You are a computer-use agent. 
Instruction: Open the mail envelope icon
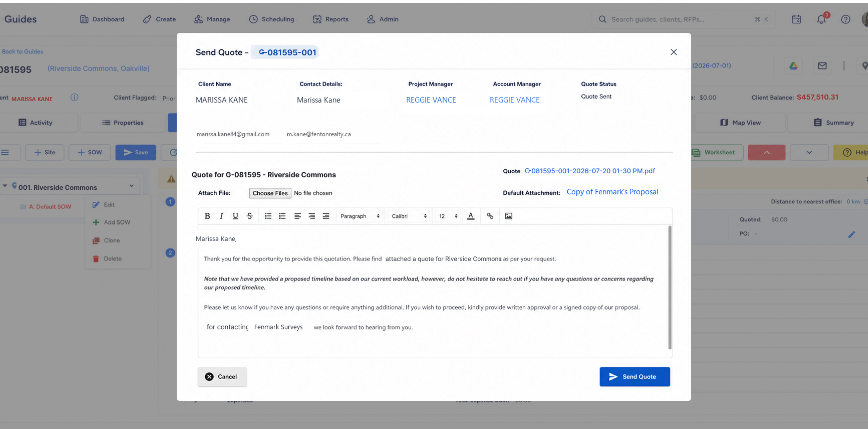822,66
